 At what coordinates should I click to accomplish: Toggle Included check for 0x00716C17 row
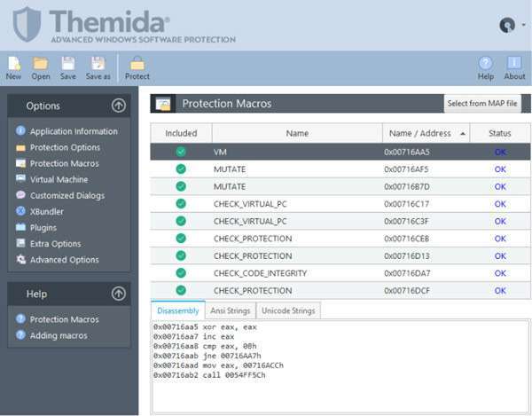[181, 204]
